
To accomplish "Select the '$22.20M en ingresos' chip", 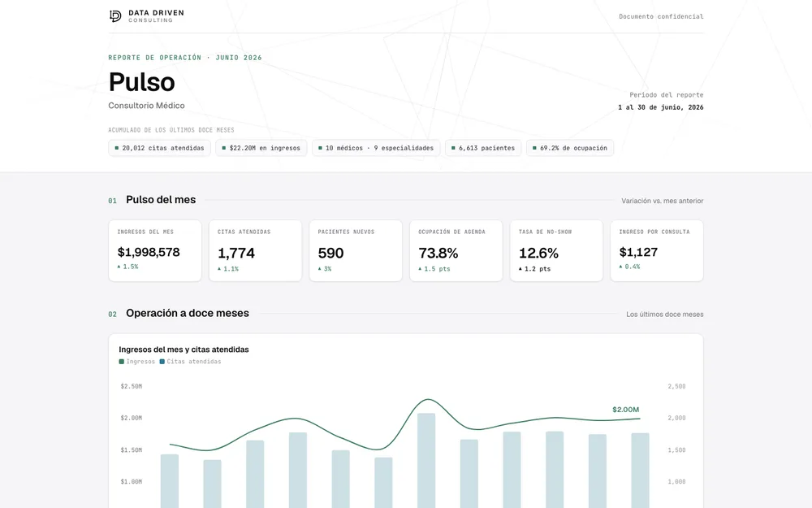I will (x=261, y=148).
